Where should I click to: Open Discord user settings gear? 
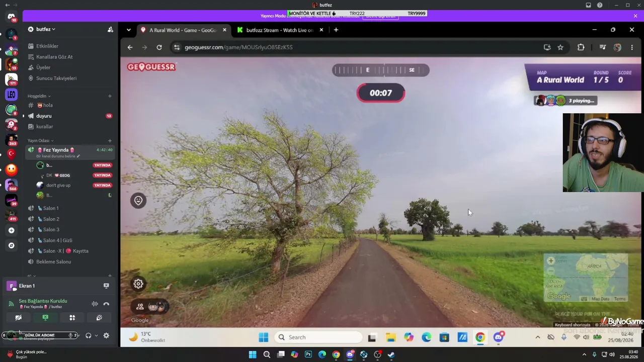pos(106,335)
